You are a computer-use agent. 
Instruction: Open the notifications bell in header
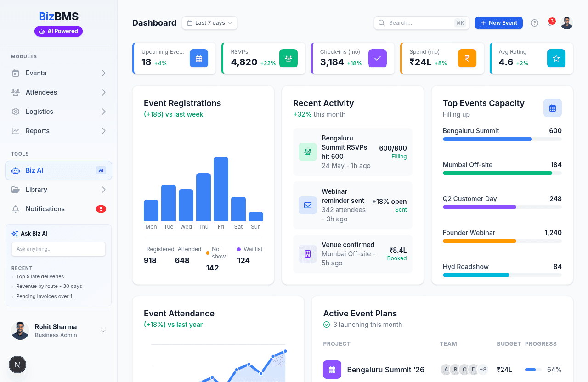point(550,23)
